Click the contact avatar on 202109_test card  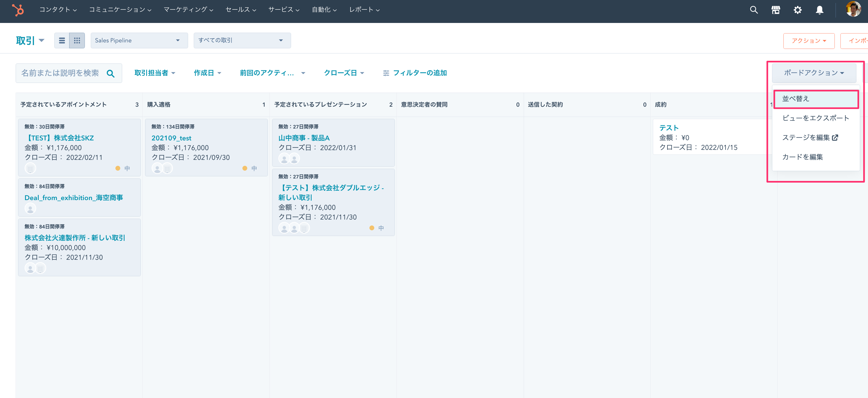click(157, 168)
